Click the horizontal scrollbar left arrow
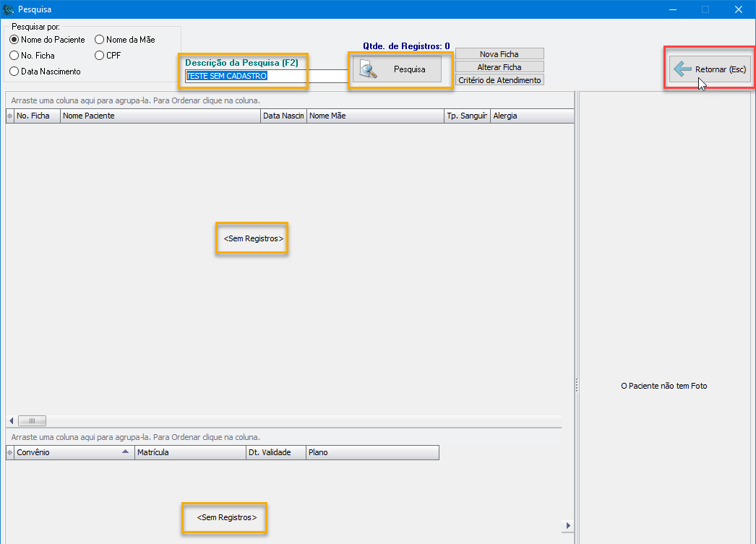756x544 pixels. click(12, 420)
